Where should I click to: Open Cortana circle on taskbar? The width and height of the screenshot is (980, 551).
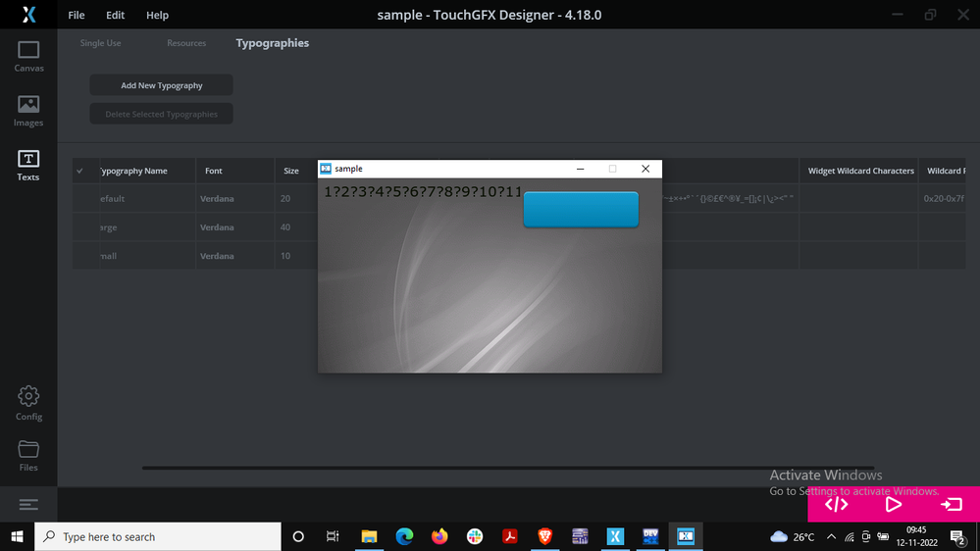coord(298,536)
